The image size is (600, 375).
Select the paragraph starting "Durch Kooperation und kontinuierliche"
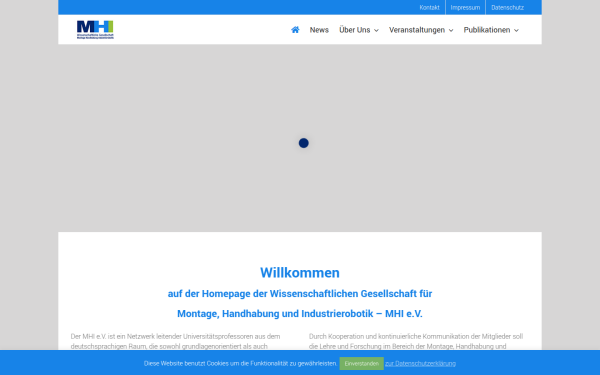[416, 341]
